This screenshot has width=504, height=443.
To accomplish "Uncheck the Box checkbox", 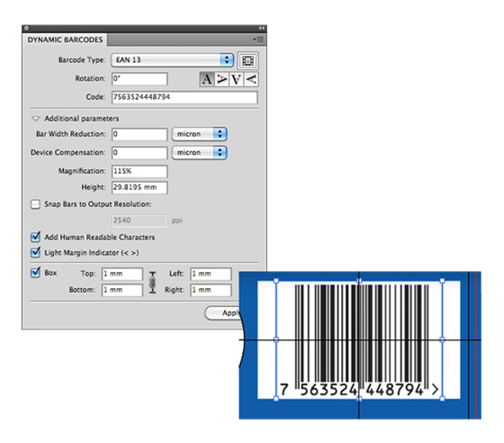I will (x=35, y=273).
